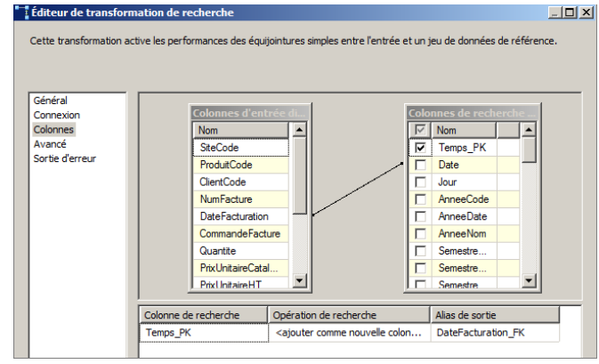Switch to the Connexion page
The width and height of the screenshot is (599, 364).
pyautogui.click(x=56, y=115)
